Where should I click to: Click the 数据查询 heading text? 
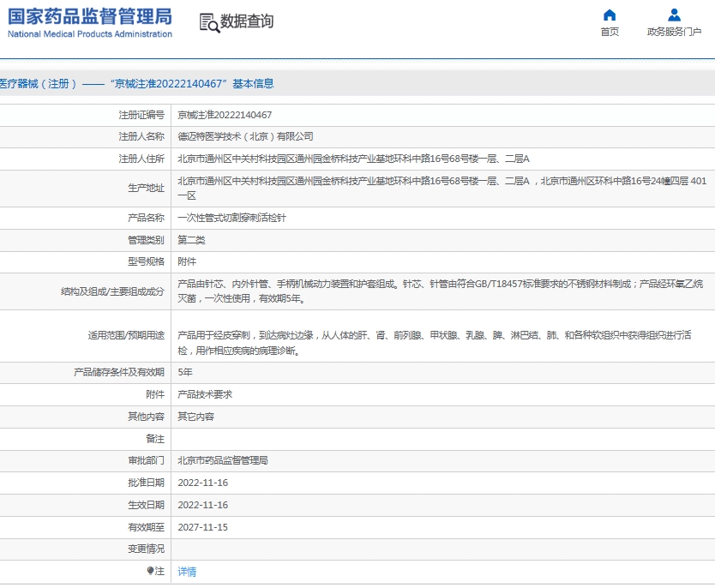click(247, 21)
